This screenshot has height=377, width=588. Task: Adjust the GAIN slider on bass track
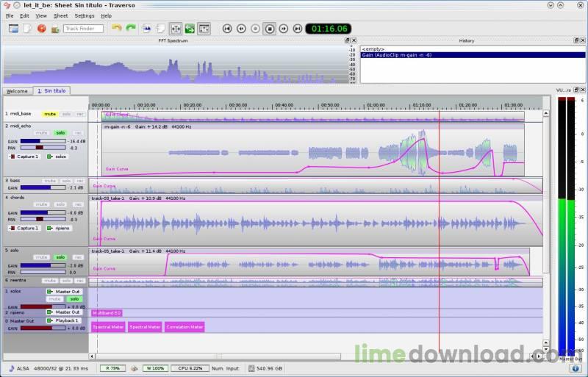43,187
